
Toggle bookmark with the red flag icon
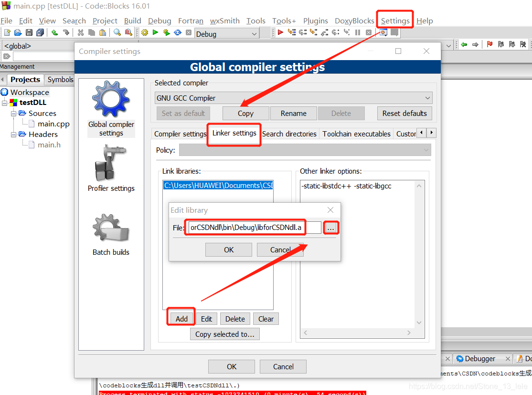coord(489,44)
